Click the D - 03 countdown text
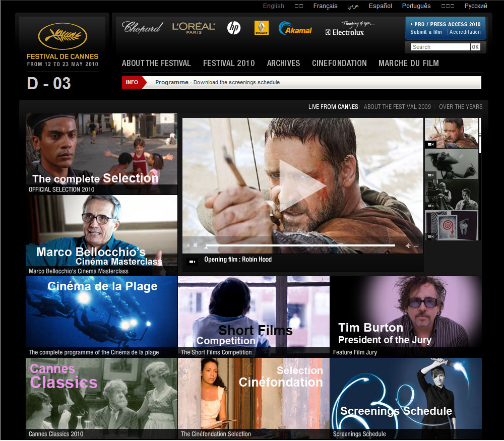Image resolution: width=504 pixels, height=441 pixels. [x=49, y=84]
